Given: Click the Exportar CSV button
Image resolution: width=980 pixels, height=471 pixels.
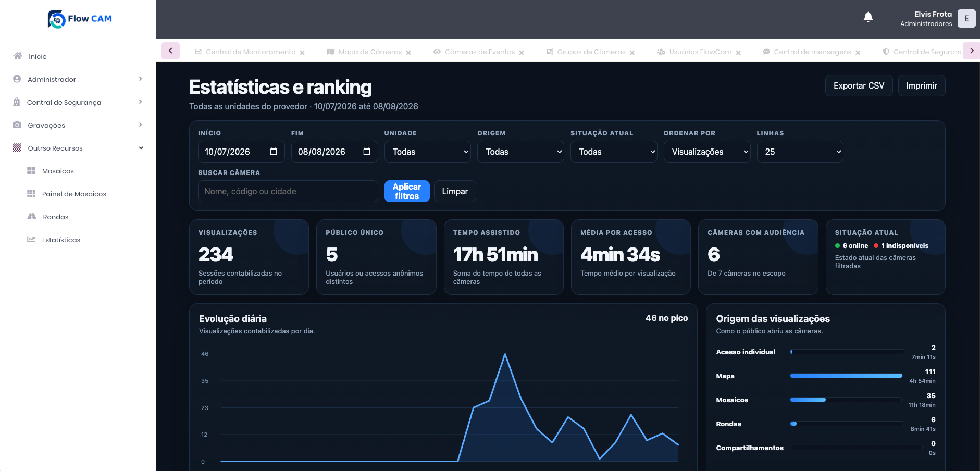Looking at the screenshot, I should (x=859, y=85).
